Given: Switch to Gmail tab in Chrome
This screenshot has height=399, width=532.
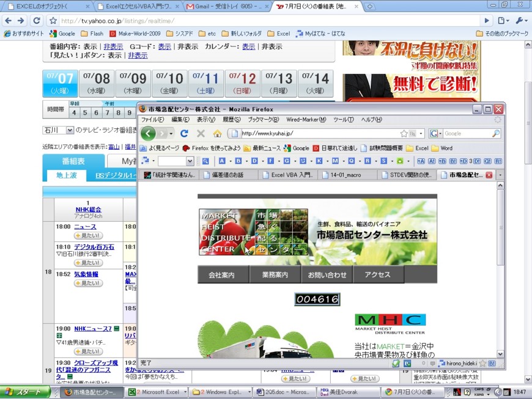Looking at the screenshot, I should pyautogui.click(x=227, y=6).
